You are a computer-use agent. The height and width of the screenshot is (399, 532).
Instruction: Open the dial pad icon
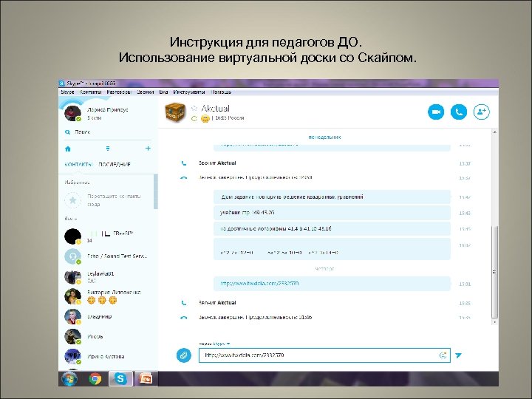pos(108,149)
